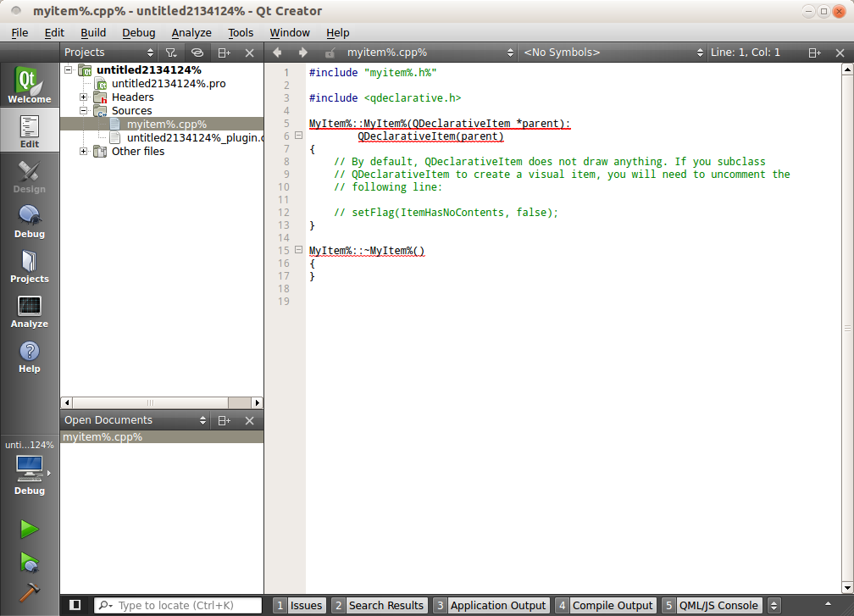Open the Tools menu
The image size is (854, 616).
click(241, 33)
